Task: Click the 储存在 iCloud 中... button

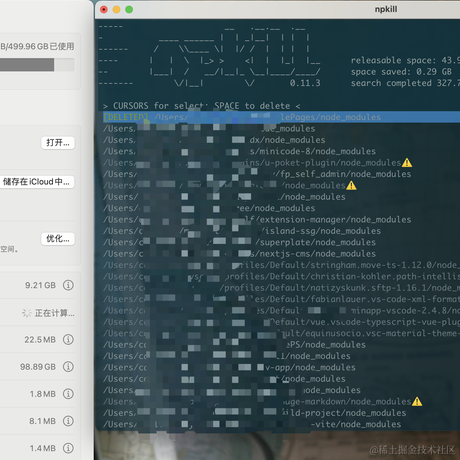Action: [37, 182]
